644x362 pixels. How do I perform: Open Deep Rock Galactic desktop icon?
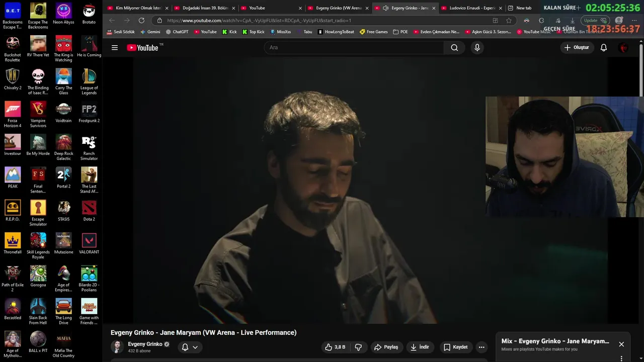click(x=63, y=147)
